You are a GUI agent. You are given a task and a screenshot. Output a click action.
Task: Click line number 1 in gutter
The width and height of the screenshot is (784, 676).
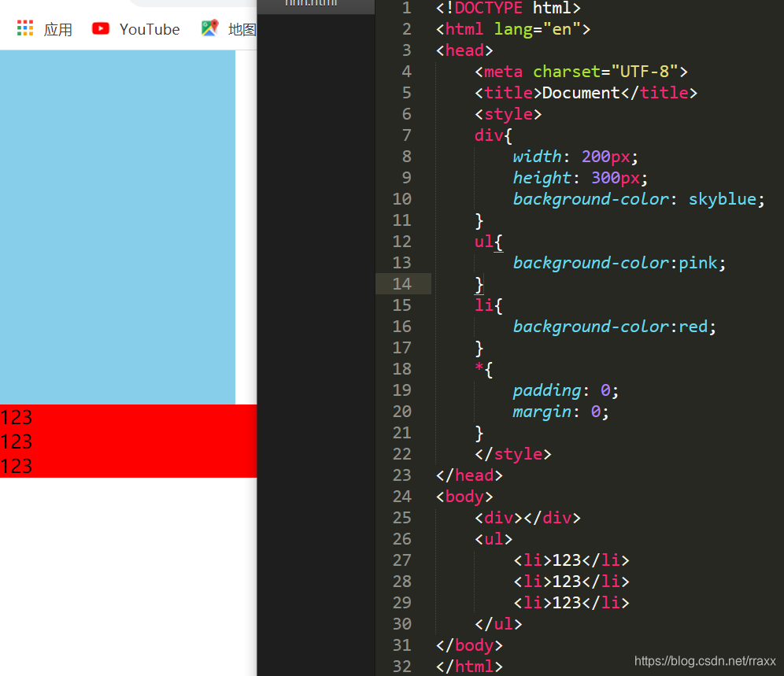[406, 8]
